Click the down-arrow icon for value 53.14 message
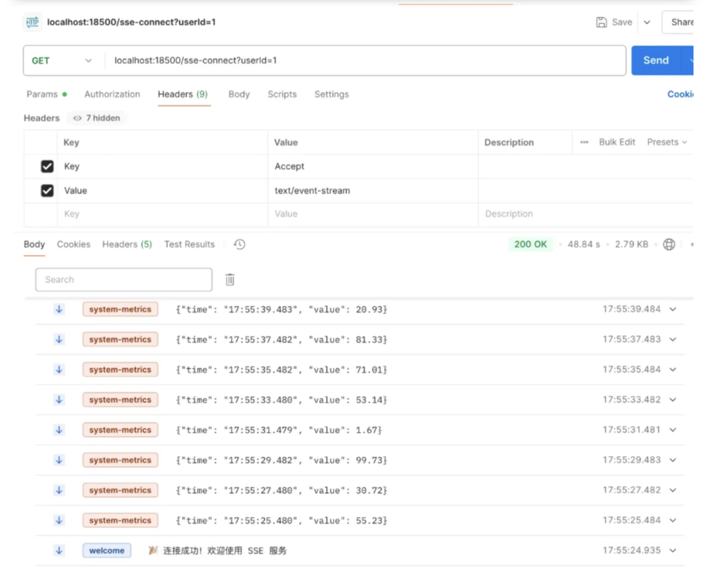The height and width of the screenshot is (588, 726). pos(60,400)
